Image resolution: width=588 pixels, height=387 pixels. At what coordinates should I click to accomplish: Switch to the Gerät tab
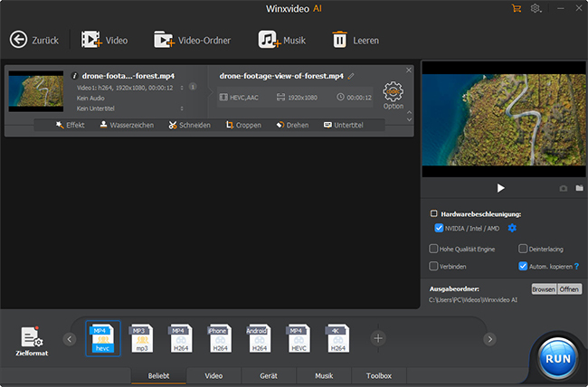pos(269,375)
